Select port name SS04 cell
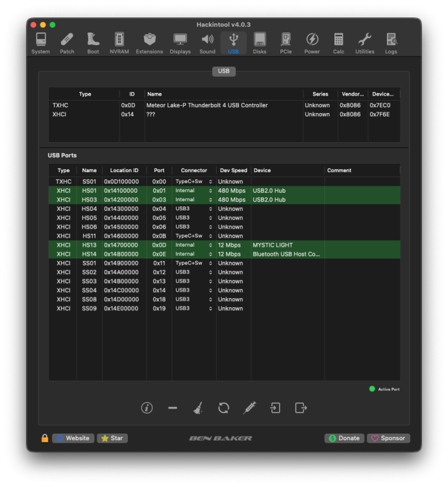 89,290
